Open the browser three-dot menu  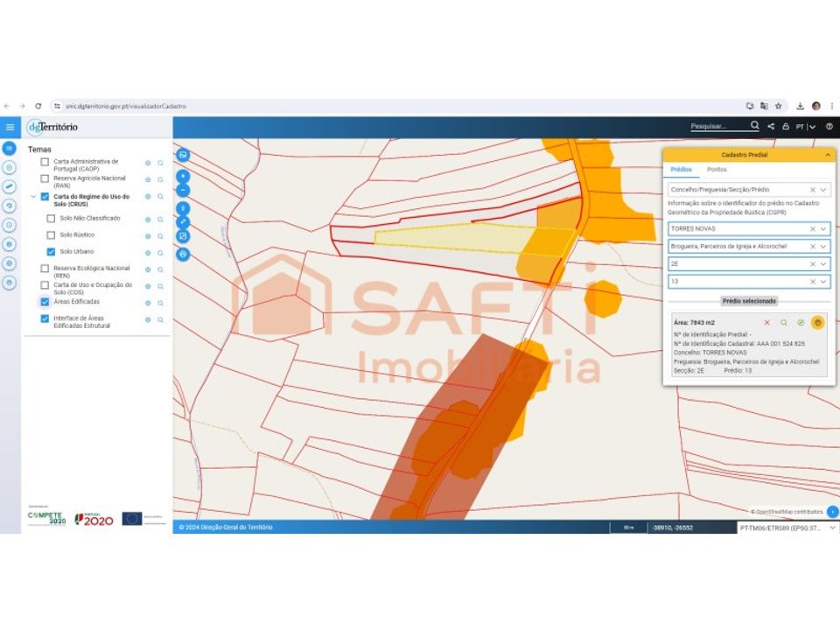[832, 106]
